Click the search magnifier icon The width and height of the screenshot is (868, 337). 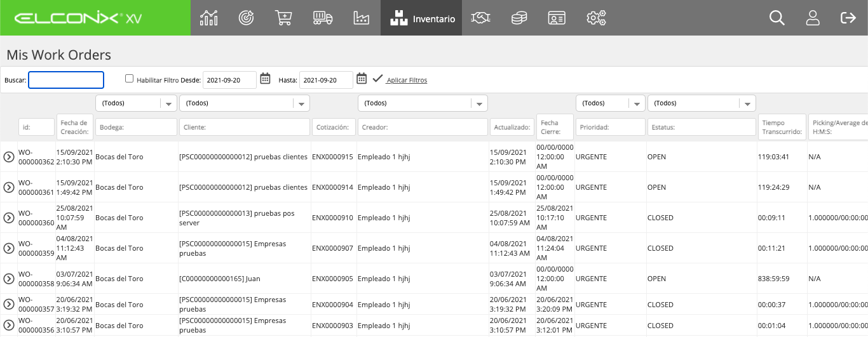point(777,18)
